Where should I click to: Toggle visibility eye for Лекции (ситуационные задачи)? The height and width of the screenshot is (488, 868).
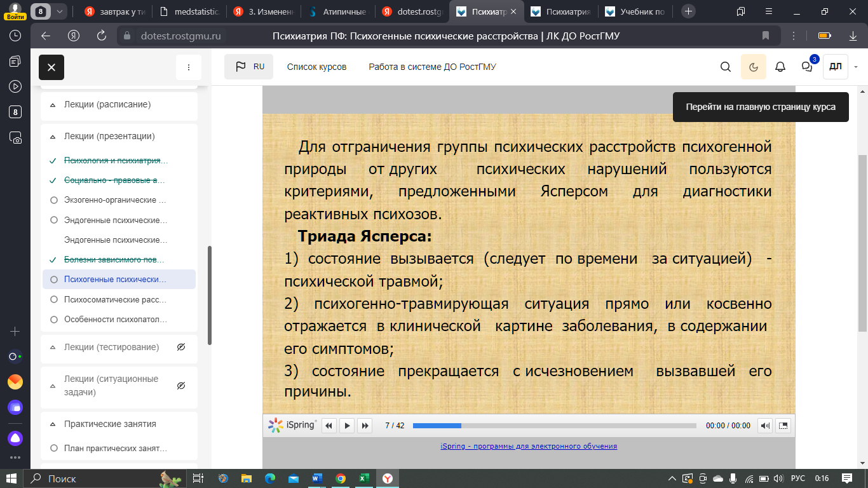tap(181, 386)
